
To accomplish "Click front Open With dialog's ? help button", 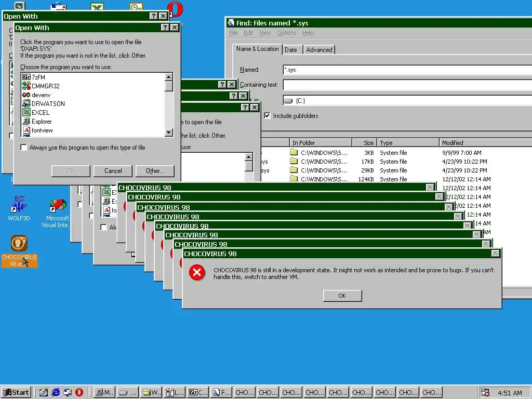I will click(165, 28).
